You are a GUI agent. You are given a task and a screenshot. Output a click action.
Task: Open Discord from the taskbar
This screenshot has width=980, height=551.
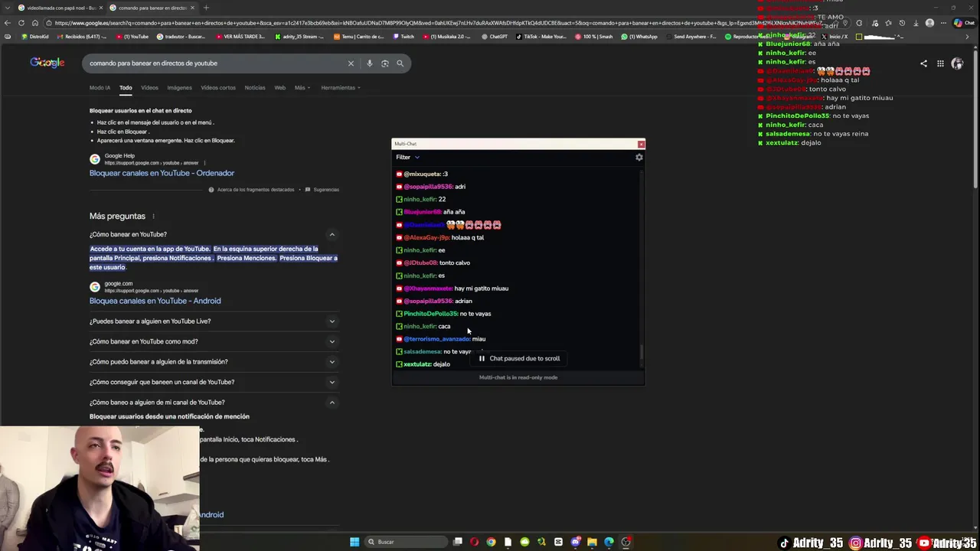pyautogui.click(x=575, y=542)
